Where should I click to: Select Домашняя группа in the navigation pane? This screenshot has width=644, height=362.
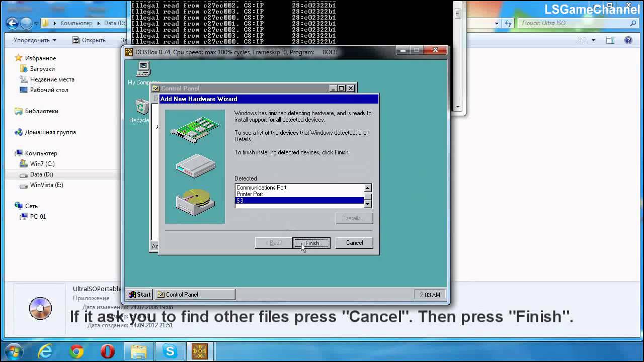coord(50,132)
